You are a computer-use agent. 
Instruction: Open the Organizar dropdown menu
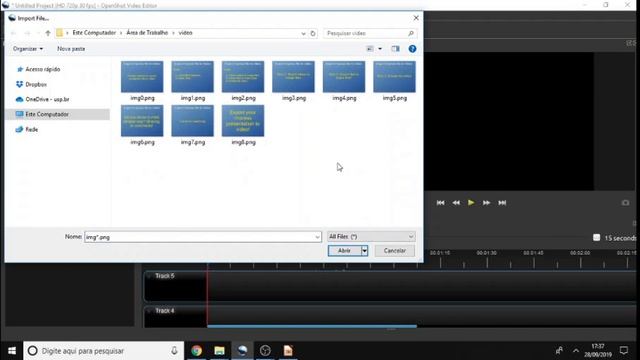[x=28, y=49]
